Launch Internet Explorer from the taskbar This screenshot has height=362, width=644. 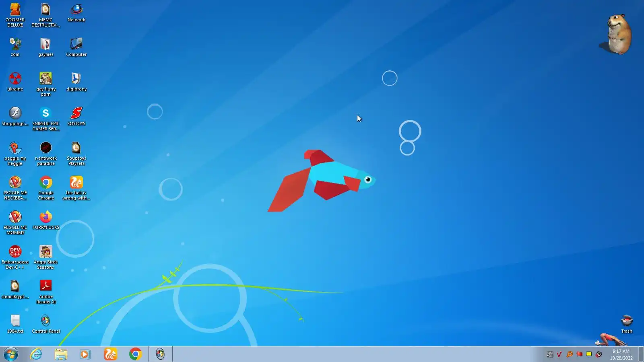pyautogui.click(x=36, y=354)
